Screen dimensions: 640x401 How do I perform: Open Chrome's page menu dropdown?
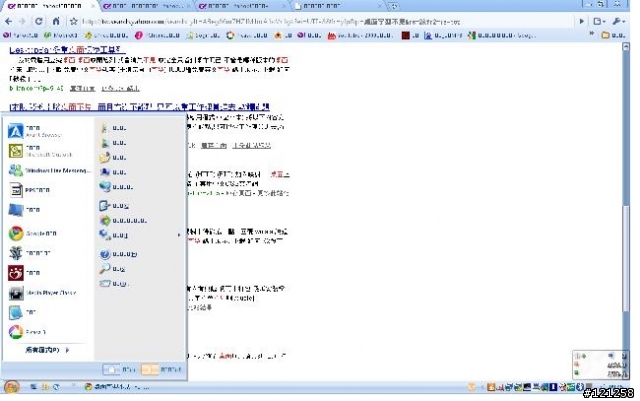click(x=599, y=22)
